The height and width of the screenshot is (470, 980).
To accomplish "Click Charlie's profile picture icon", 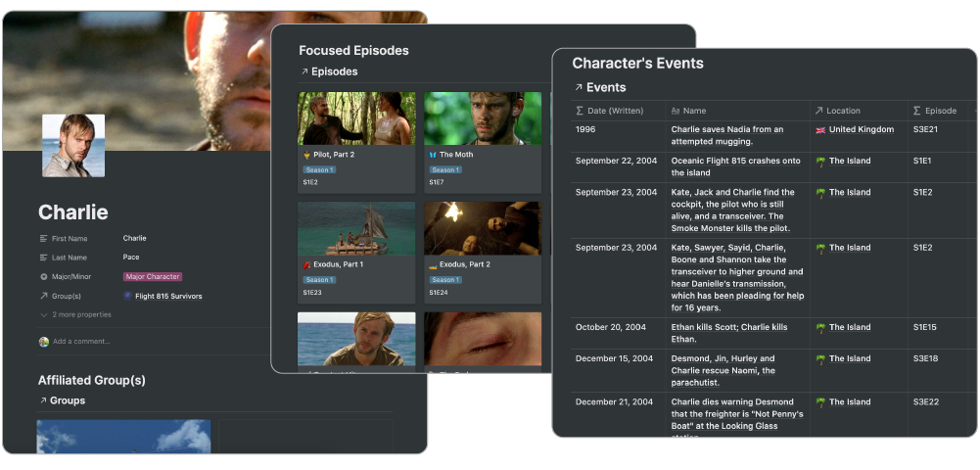I will pos(73,146).
